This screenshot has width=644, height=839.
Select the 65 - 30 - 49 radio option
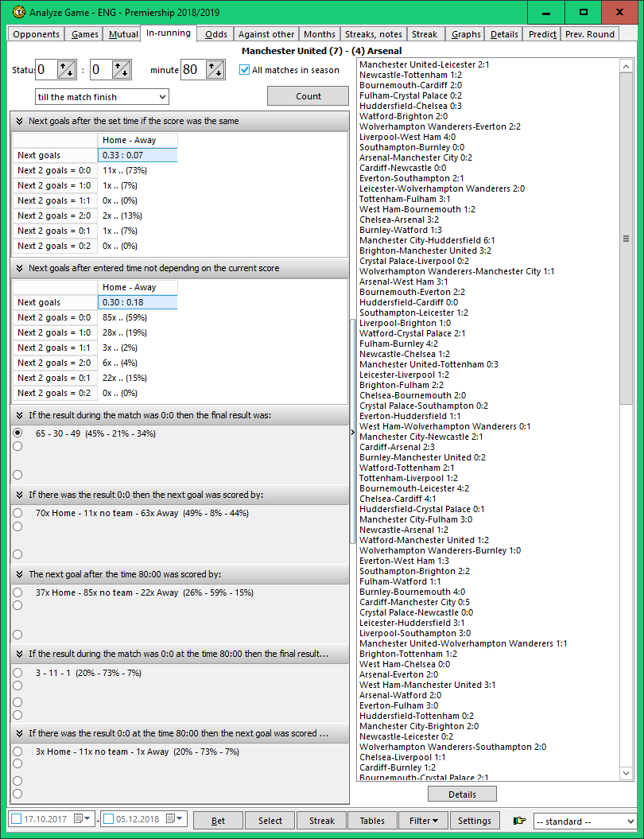pyautogui.click(x=17, y=433)
